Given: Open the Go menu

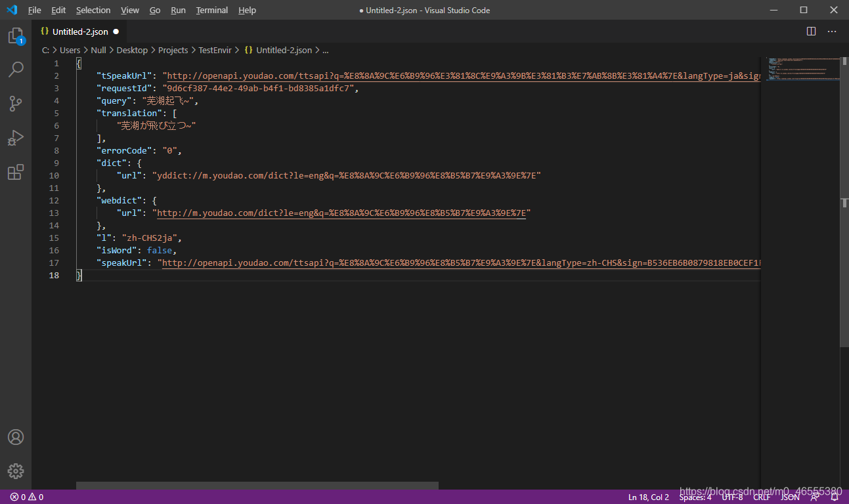Looking at the screenshot, I should [155, 10].
